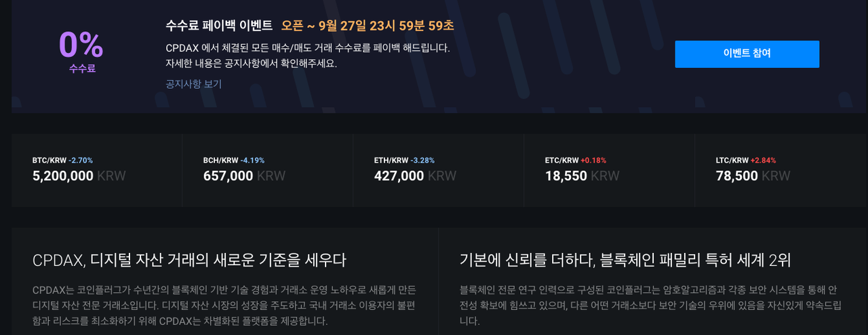
Task: Click the 5,200,000 KRW price
Action: (79, 176)
